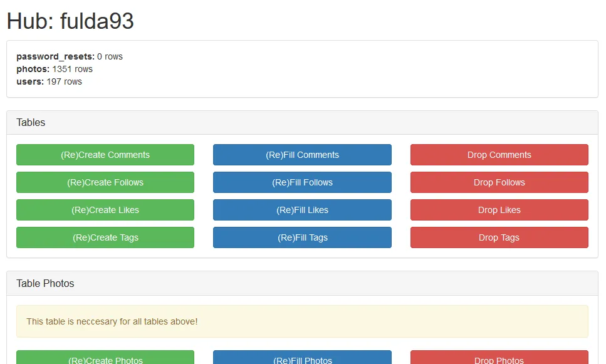Refill the Likes table

tap(302, 210)
